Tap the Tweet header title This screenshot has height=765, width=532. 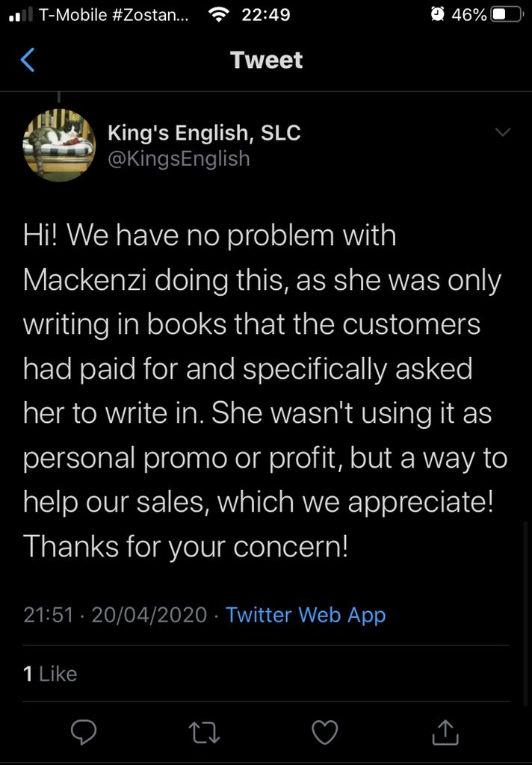click(267, 60)
